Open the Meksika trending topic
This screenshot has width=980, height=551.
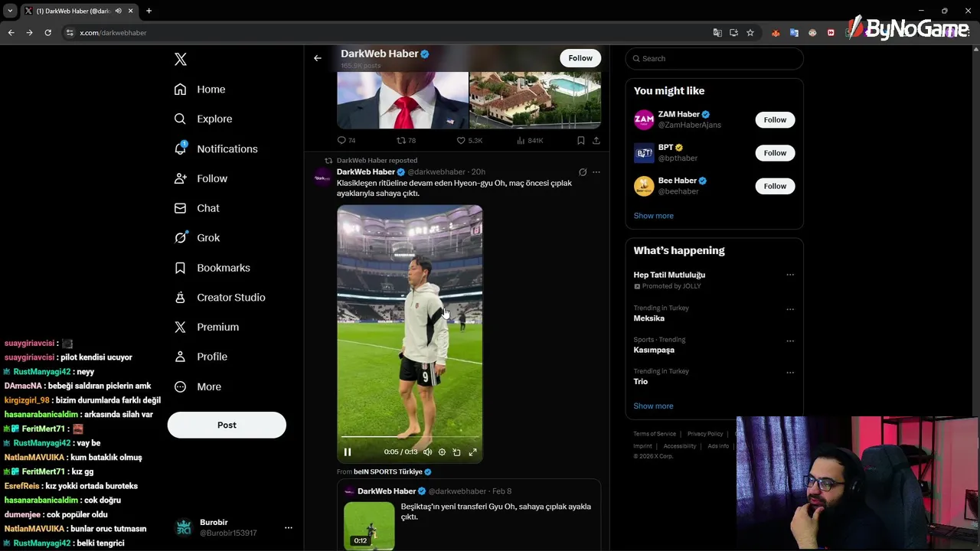click(648, 318)
